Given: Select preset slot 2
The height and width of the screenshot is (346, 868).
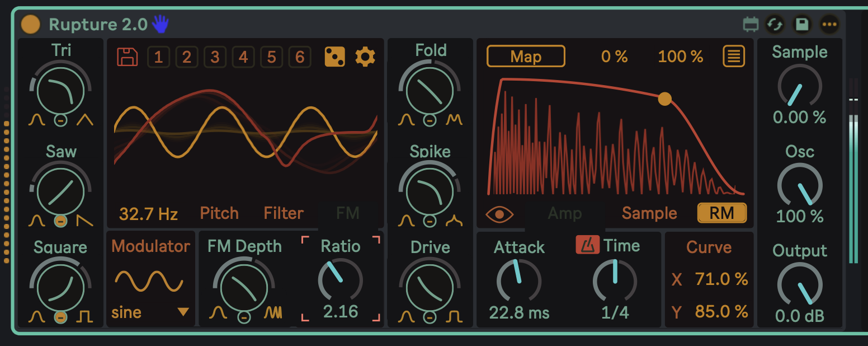Looking at the screenshot, I should click(x=187, y=57).
